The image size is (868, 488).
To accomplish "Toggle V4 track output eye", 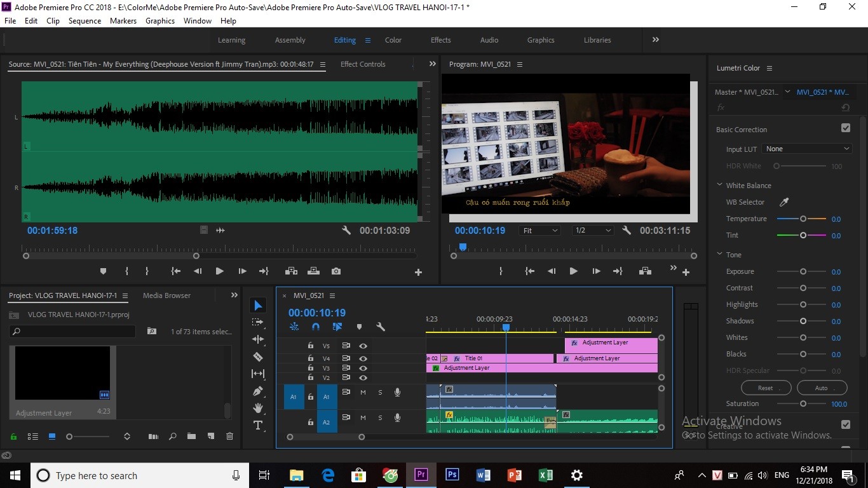I will pos(363,358).
